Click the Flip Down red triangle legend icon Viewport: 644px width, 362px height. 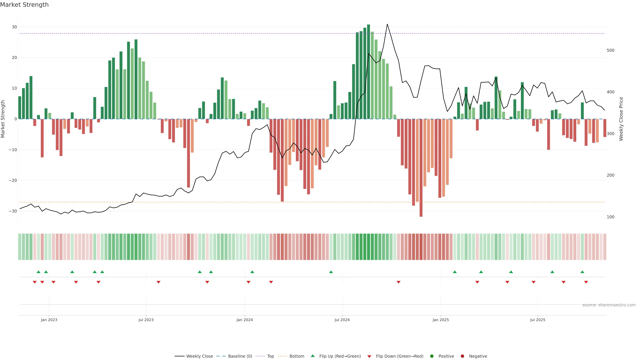tap(369, 356)
